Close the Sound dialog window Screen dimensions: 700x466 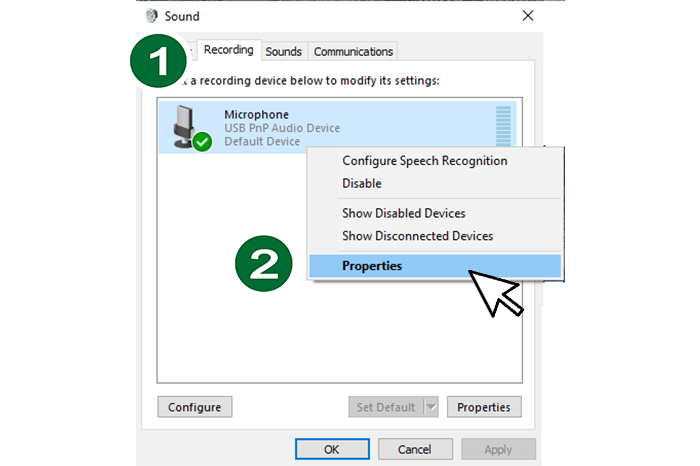click(527, 16)
